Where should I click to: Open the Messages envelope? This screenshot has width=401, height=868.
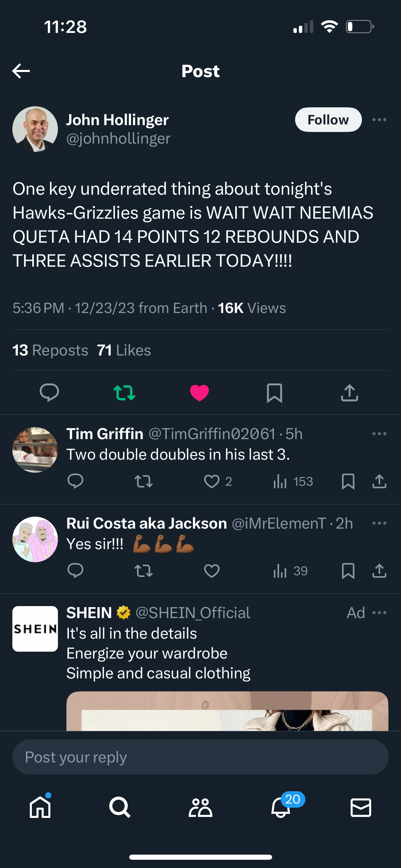click(361, 807)
